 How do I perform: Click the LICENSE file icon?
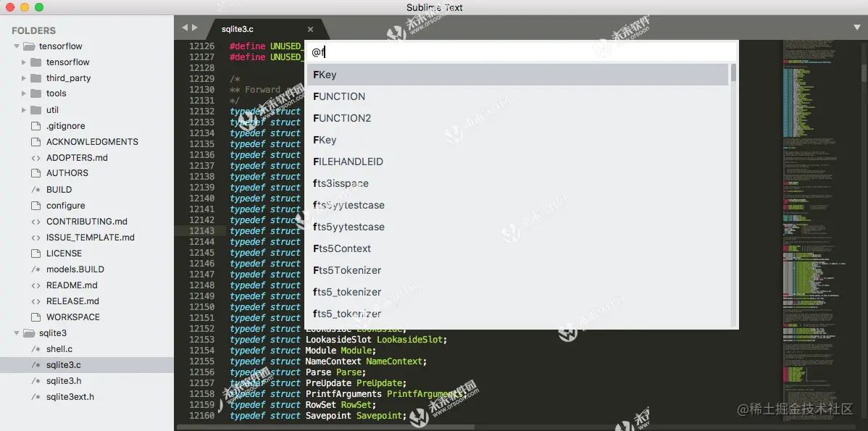pyautogui.click(x=36, y=254)
